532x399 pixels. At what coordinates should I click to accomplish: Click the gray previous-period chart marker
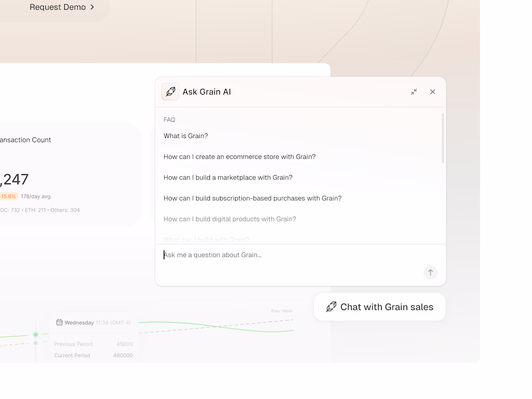(x=36, y=343)
